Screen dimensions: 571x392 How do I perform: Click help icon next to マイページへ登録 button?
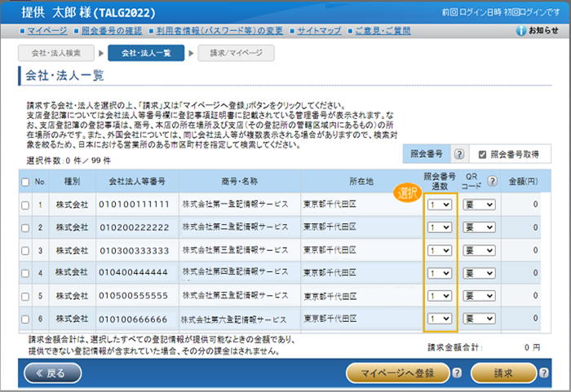[x=457, y=373]
